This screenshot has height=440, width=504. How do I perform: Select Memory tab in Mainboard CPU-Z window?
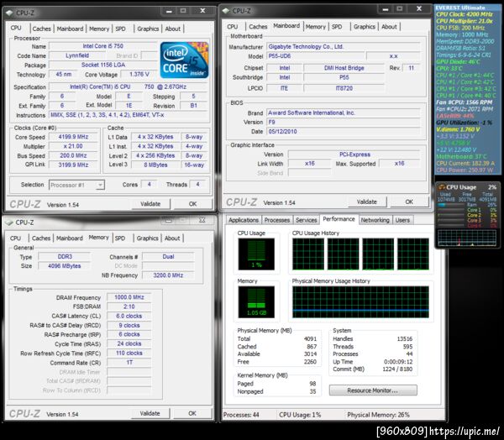pos(315,27)
